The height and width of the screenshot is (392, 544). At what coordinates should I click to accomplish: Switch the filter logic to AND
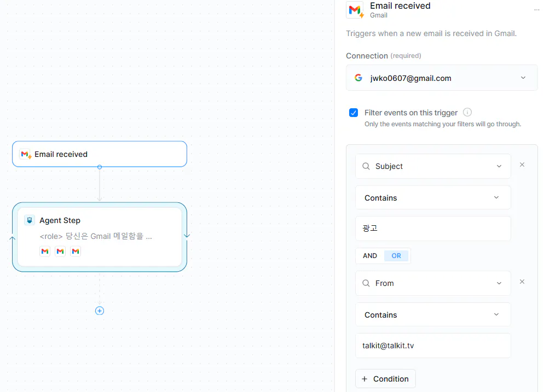369,255
